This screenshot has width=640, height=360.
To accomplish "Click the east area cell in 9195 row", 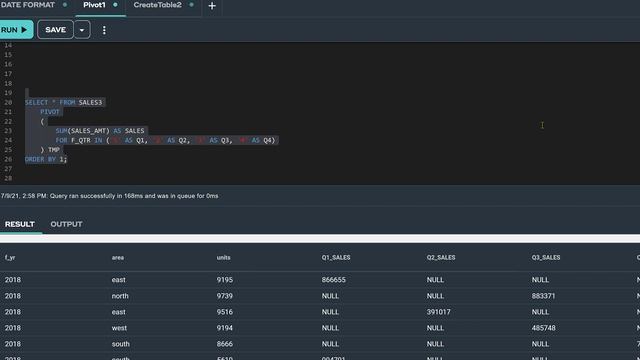I will point(118,280).
